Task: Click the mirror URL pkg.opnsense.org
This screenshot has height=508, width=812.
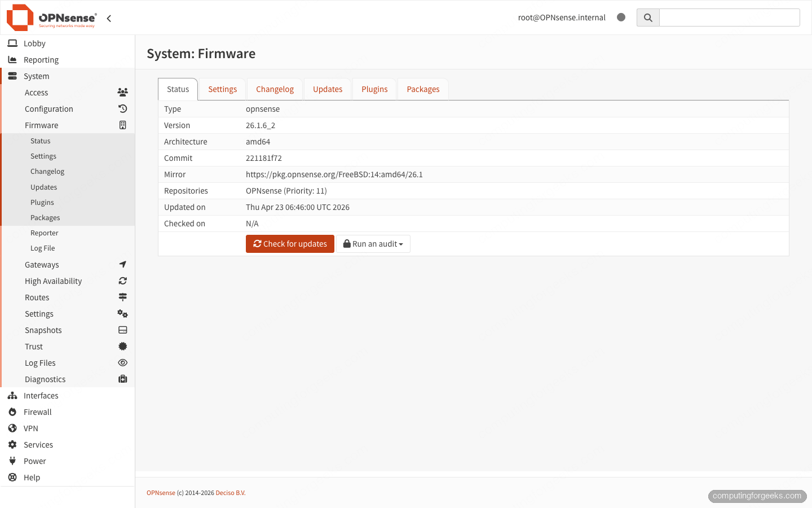Action: pos(334,174)
